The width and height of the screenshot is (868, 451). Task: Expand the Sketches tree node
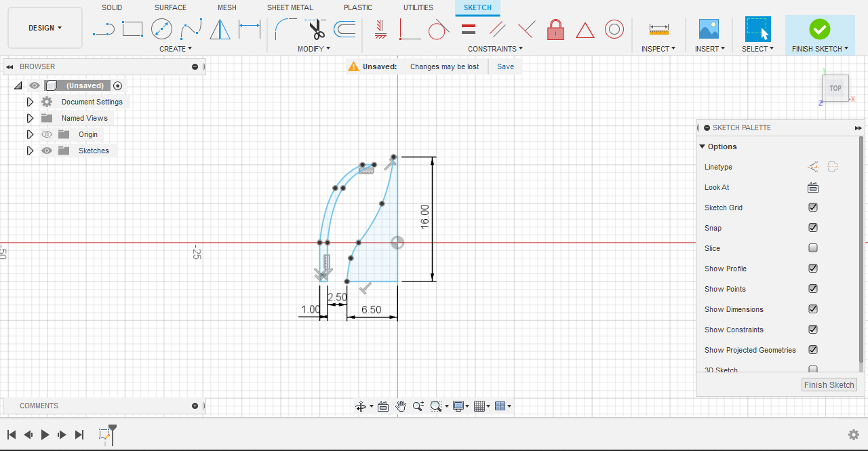coord(30,151)
